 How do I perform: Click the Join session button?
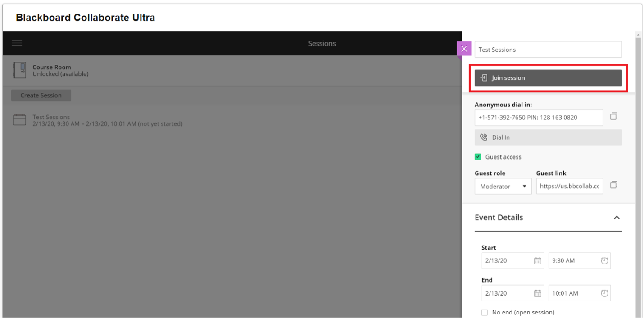[x=548, y=78]
